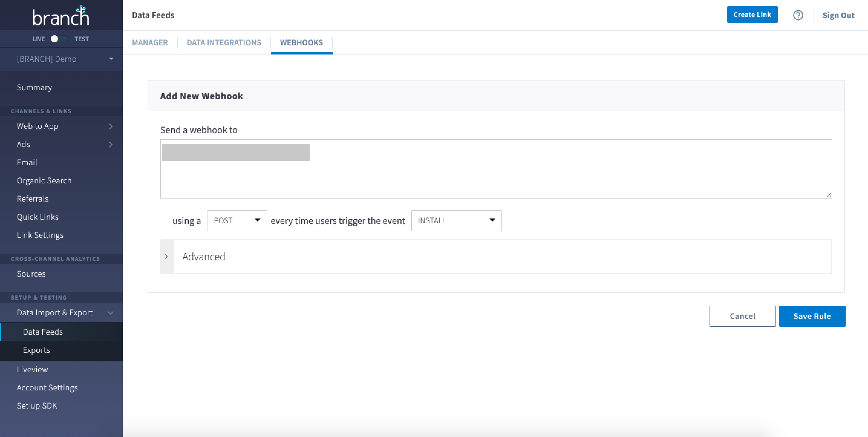Collapse the Data Import & Export chevron
868x437 pixels.
[110, 313]
